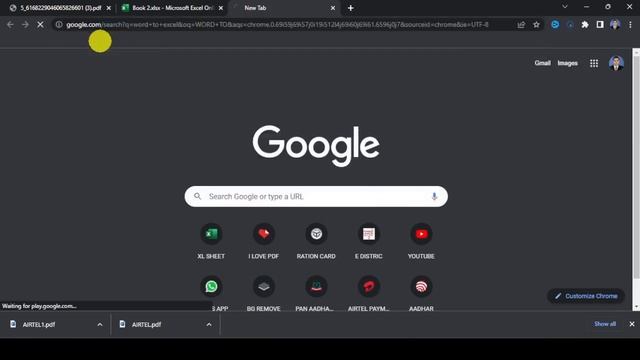
Task: Click the search magnifier icon
Action: (x=198, y=196)
